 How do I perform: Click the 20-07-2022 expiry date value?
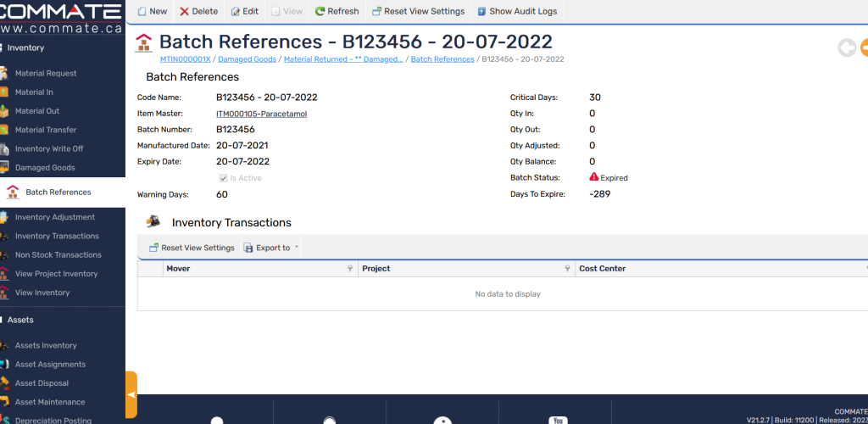pos(242,162)
